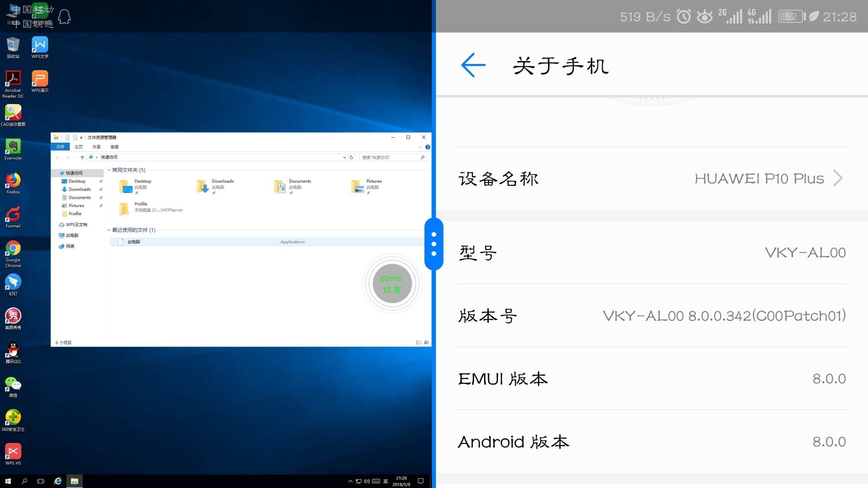Open Google Chrome desktop icon
The width and height of the screenshot is (868, 488).
tap(13, 254)
